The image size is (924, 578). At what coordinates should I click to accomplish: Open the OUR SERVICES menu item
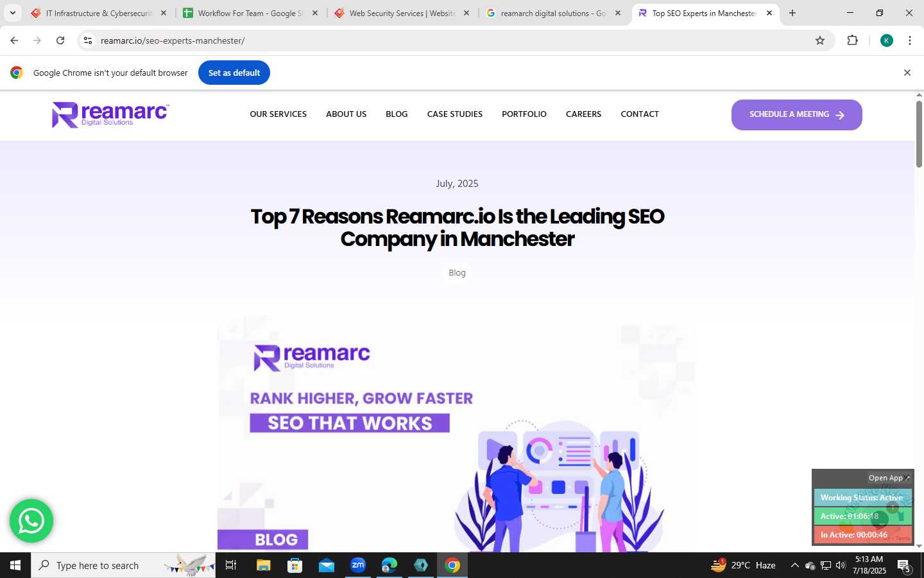click(278, 114)
